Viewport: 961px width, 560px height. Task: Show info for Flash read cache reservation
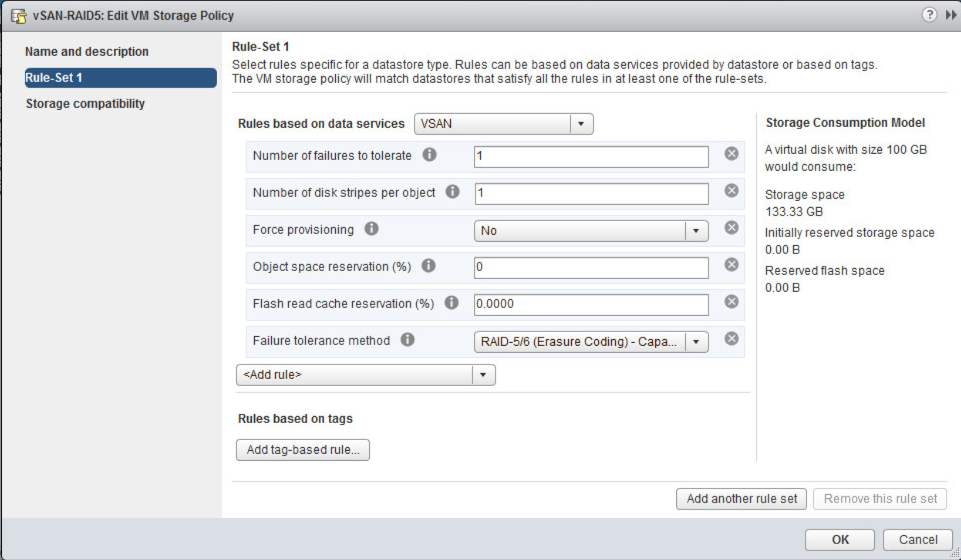tap(452, 303)
